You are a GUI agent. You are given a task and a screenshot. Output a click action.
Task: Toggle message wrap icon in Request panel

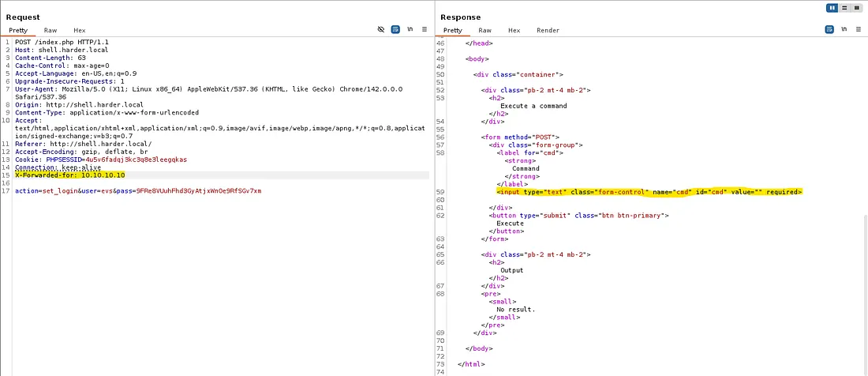pos(395,29)
